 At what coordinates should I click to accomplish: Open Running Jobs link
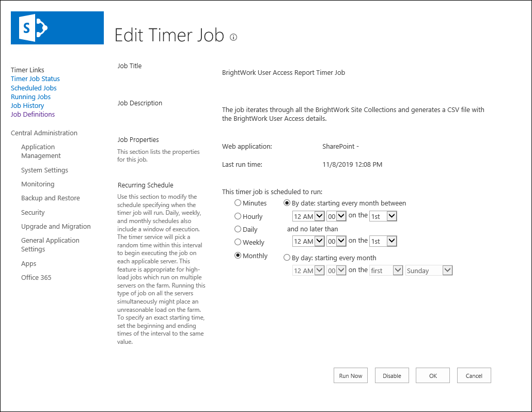tap(30, 97)
